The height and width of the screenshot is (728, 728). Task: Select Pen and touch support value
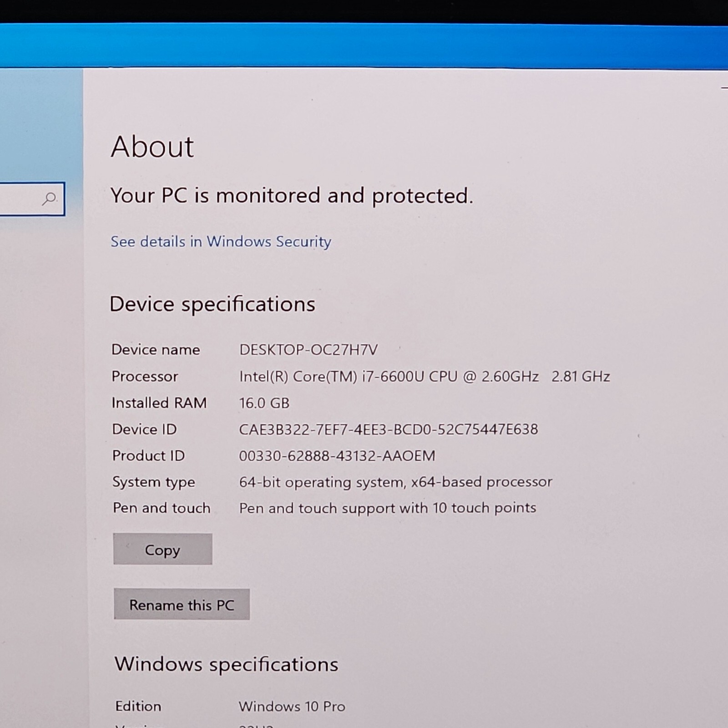(x=388, y=508)
